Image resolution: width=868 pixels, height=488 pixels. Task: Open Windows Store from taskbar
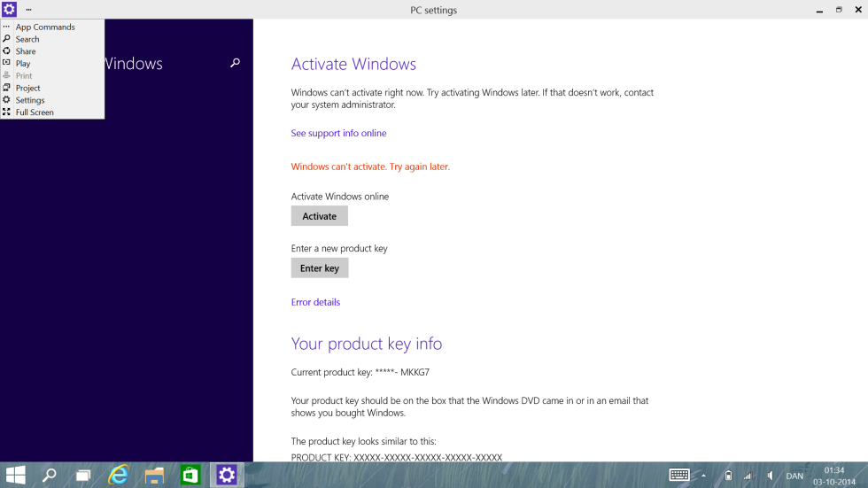coord(190,476)
